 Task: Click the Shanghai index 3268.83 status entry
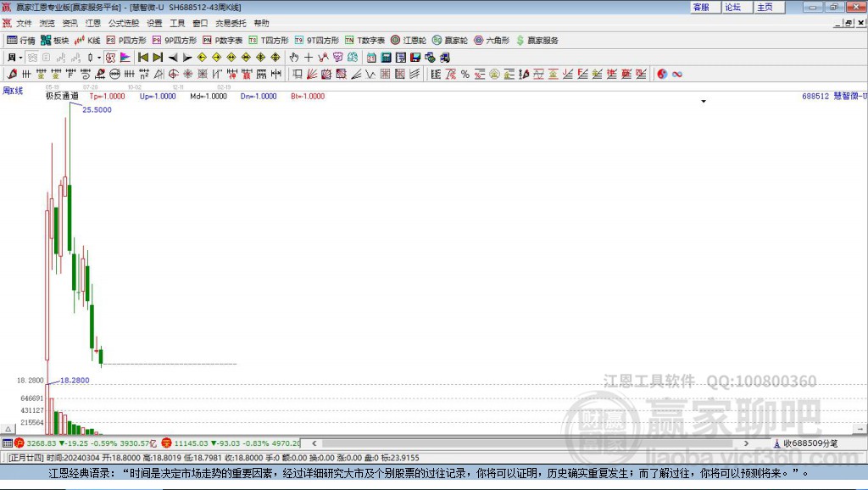point(86,443)
